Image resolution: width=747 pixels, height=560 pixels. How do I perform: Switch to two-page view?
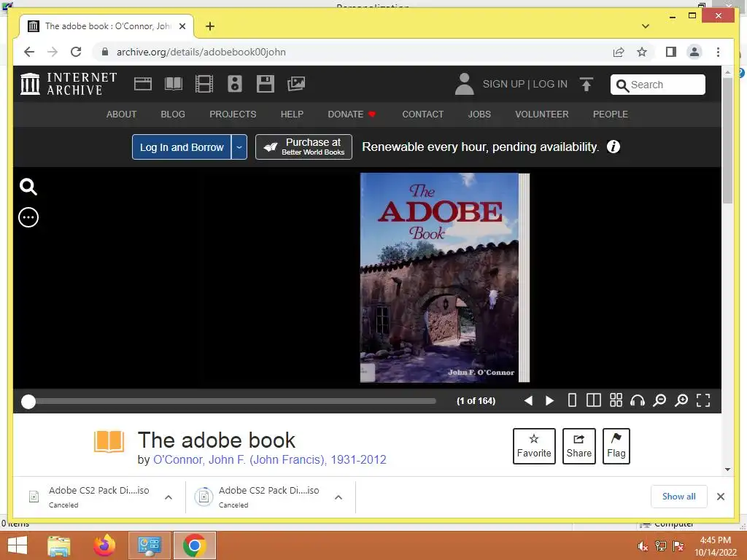pos(594,400)
